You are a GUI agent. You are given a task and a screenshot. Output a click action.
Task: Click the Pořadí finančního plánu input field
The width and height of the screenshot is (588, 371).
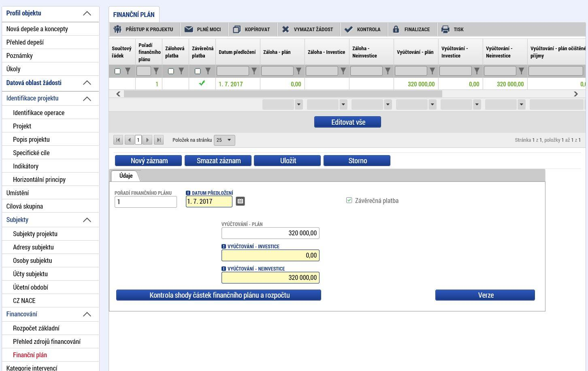pos(146,202)
